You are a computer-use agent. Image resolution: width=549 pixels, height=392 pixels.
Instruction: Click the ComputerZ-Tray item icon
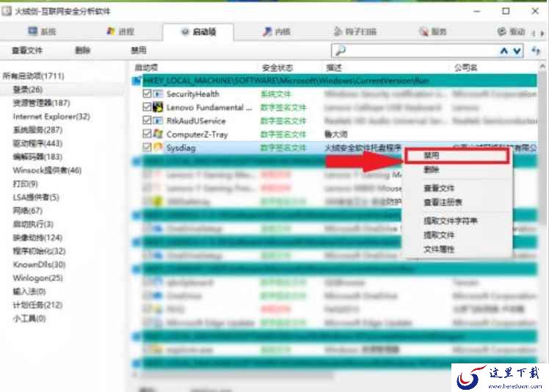pos(159,134)
